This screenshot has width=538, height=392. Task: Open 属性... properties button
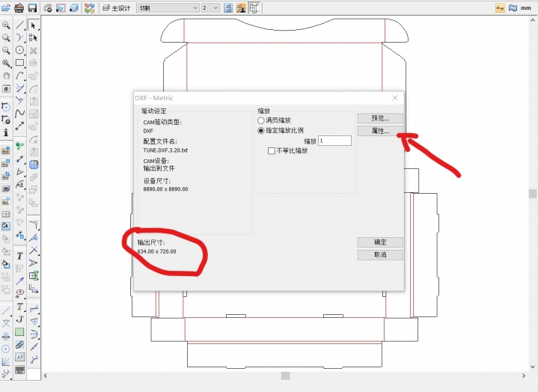[x=380, y=130]
